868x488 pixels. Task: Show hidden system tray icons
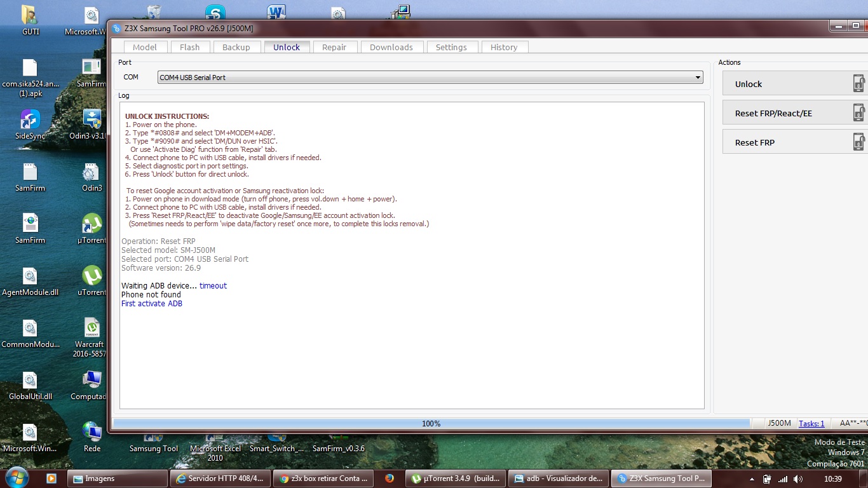752,479
